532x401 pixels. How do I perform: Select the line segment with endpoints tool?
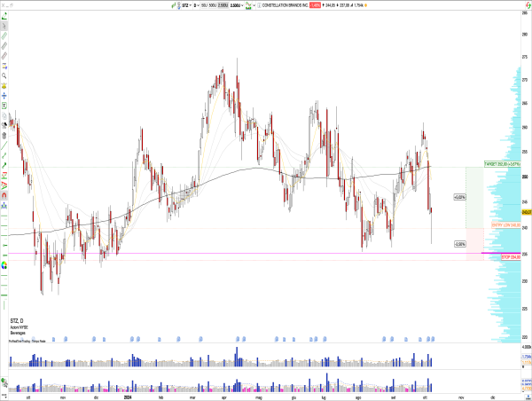coord(4,156)
